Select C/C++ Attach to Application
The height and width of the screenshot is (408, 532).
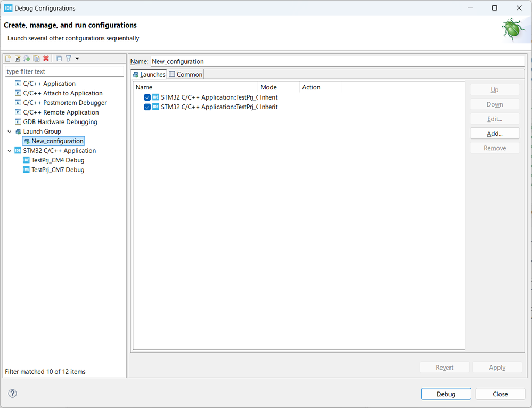tap(63, 93)
